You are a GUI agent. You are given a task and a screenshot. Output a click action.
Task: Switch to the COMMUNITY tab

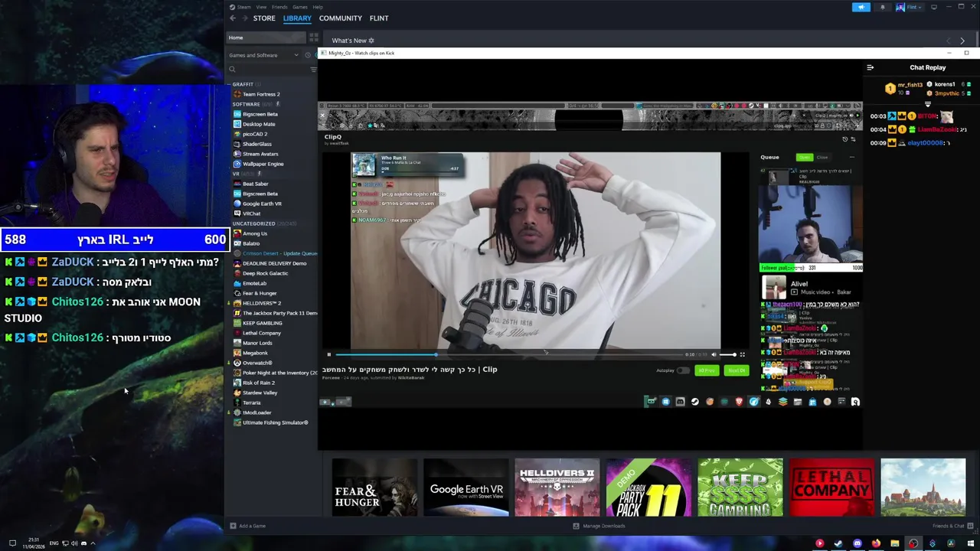pos(341,18)
